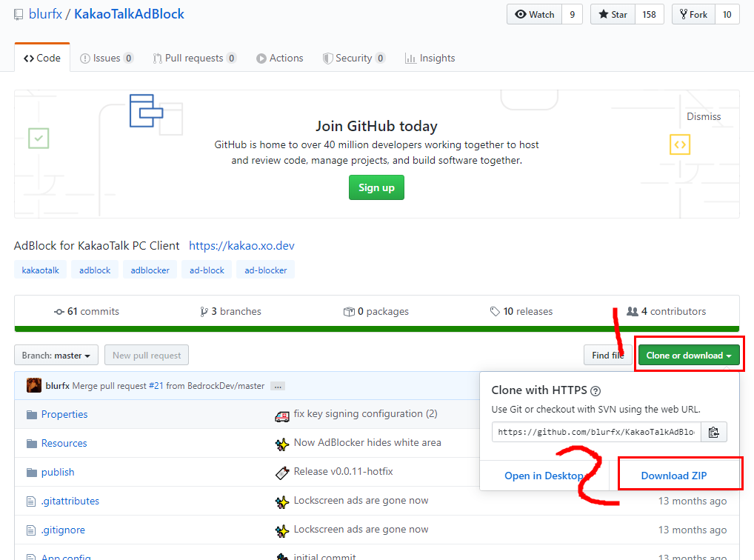Click the Properties folder icon

(32, 414)
